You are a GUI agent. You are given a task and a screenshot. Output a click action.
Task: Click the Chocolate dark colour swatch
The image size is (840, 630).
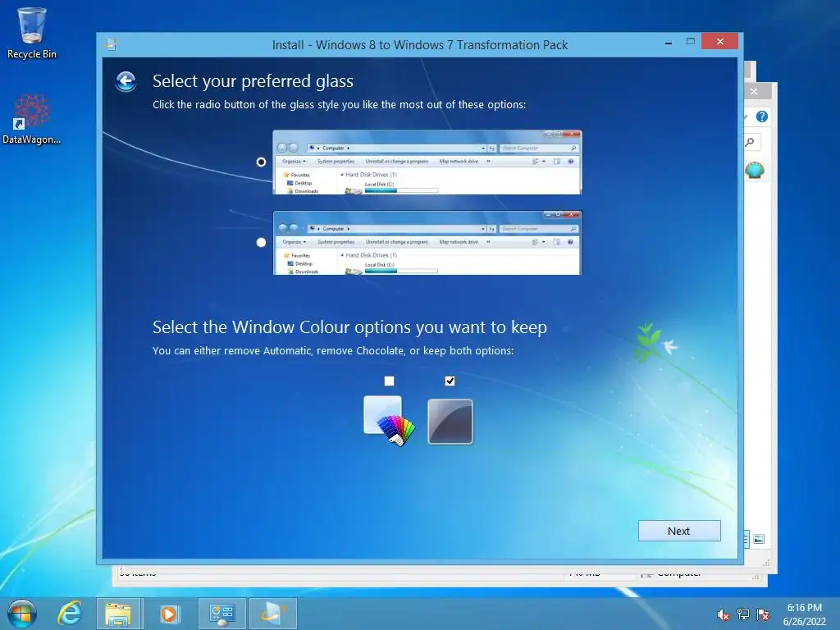[x=450, y=422]
